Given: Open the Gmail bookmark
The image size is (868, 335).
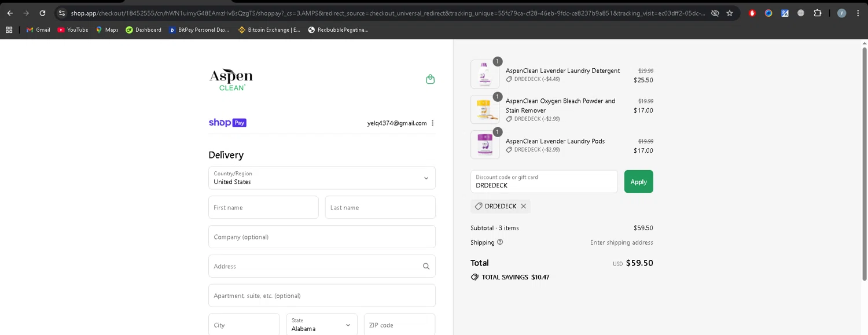Looking at the screenshot, I should 38,30.
